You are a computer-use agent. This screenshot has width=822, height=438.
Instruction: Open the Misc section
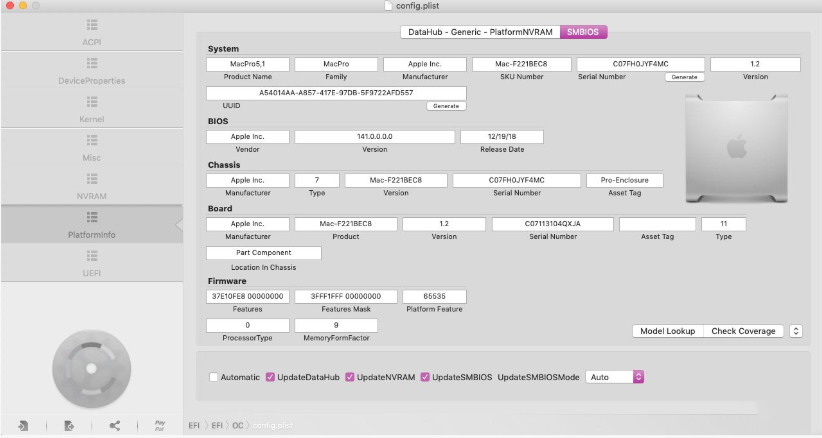tap(92, 148)
